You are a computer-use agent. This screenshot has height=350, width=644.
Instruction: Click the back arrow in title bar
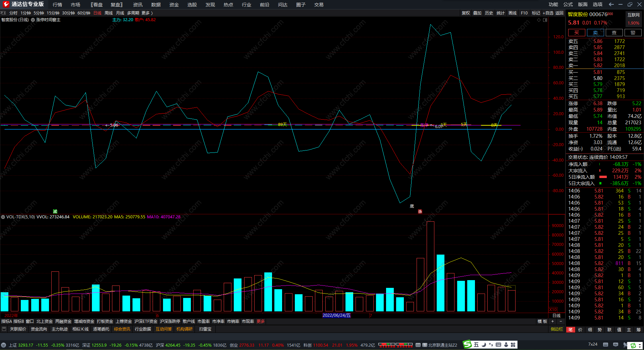click(611, 4)
